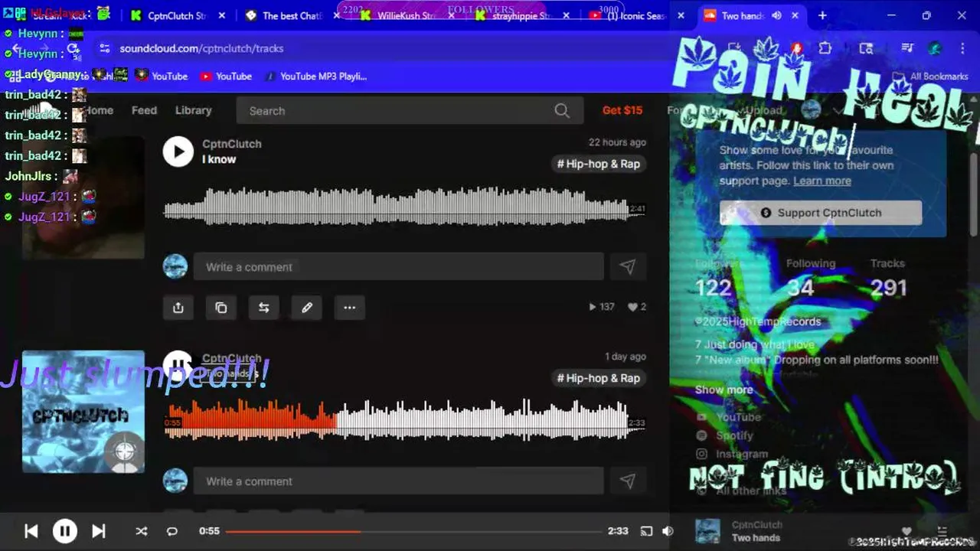The height and width of the screenshot is (551, 980).
Task: Open the "I know" track title
Action: click(219, 159)
